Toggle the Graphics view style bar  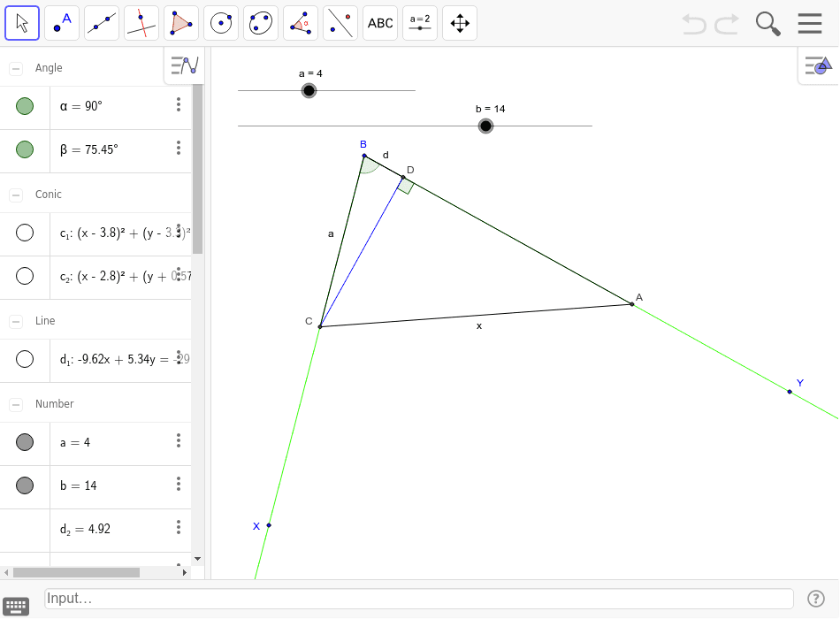click(x=818, y=66)
